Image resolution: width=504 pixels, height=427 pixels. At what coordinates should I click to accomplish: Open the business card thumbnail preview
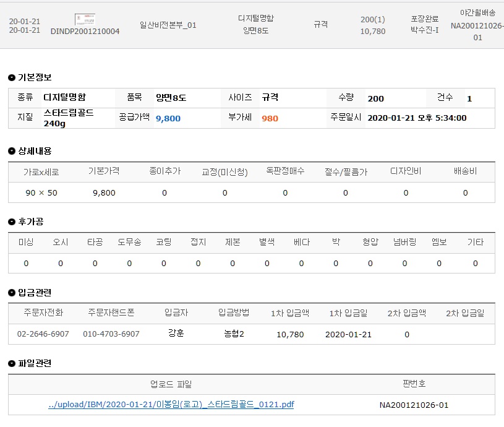pyautogui.click(x=85, y=19)
